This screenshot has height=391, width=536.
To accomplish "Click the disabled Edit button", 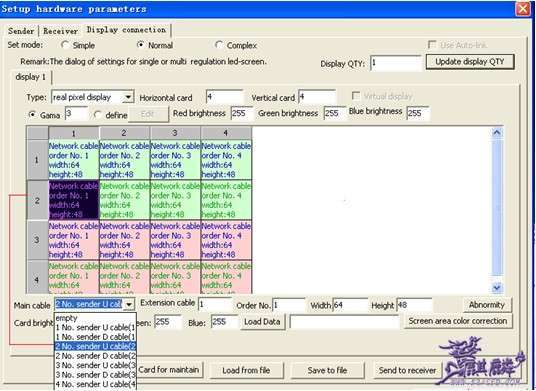I will pos(148,114).
